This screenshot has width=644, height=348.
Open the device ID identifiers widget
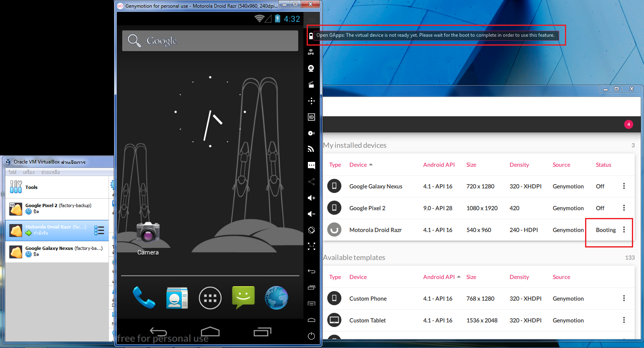[311, 117]
